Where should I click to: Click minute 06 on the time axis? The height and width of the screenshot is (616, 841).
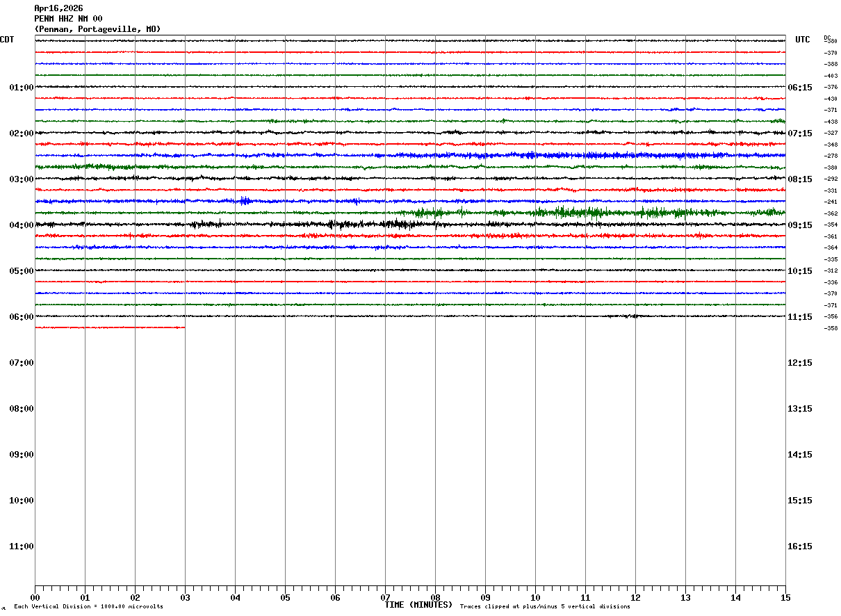335,598
